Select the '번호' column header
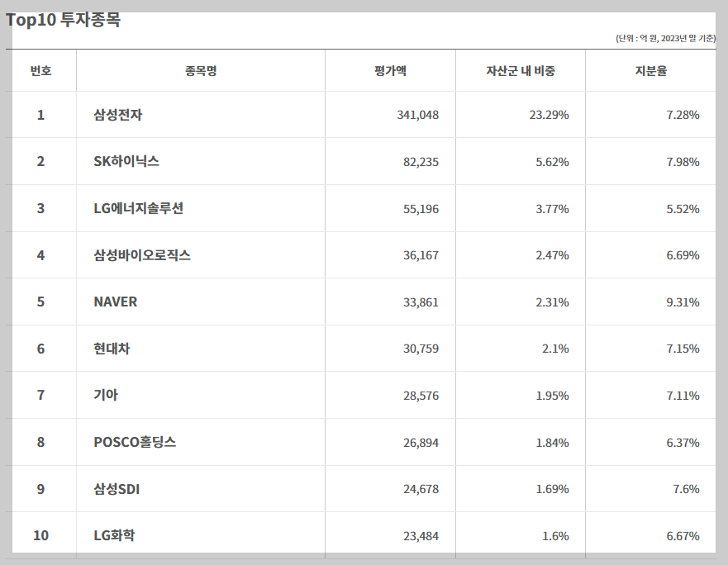 click(40, 70)
